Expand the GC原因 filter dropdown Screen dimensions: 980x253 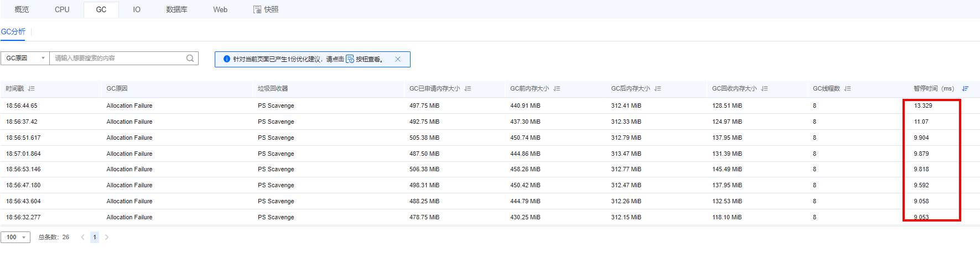pyautogui.click(x=25, y=58)
